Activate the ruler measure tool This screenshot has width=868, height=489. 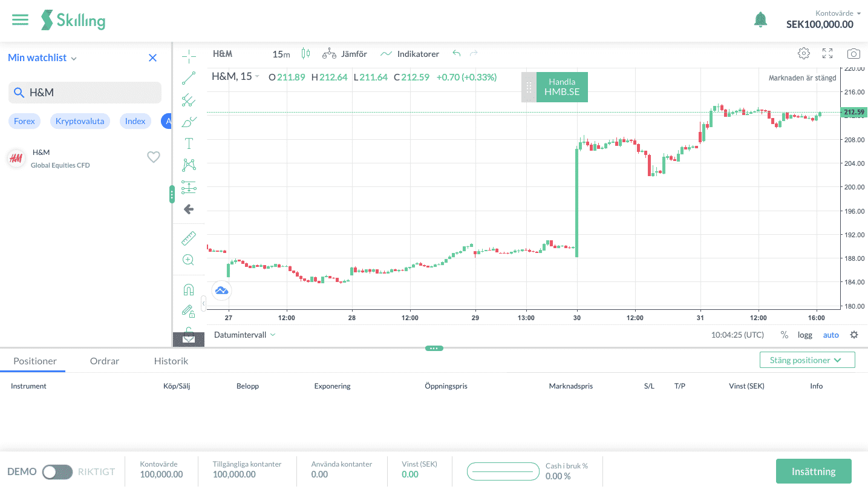[x=189, y=238]
